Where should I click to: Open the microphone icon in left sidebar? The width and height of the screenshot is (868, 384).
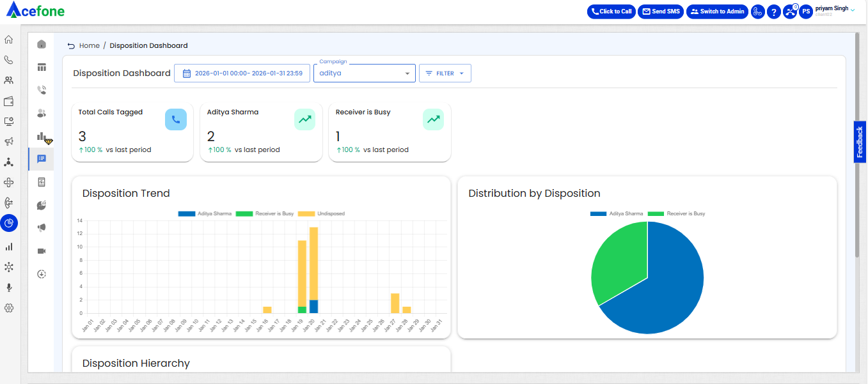(9, 287)
